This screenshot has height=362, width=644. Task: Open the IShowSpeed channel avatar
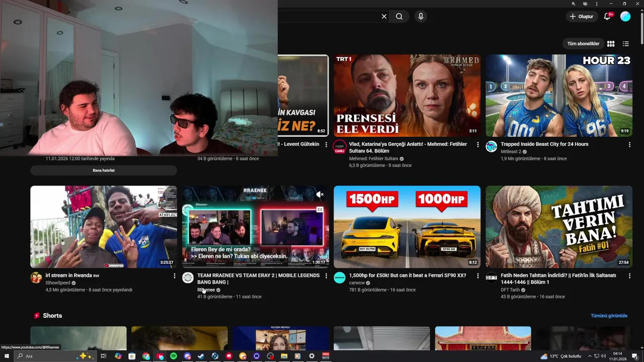click(x=36, y=278)
